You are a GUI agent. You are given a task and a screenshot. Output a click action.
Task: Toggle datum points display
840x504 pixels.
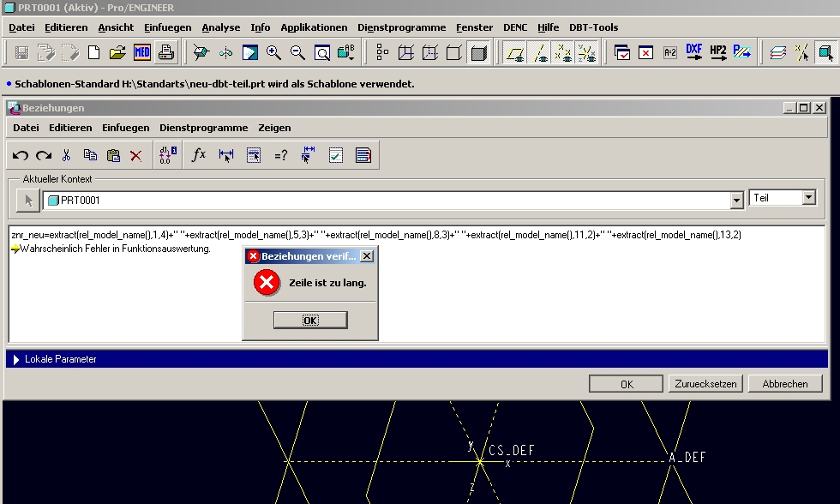tap(563, 52)
